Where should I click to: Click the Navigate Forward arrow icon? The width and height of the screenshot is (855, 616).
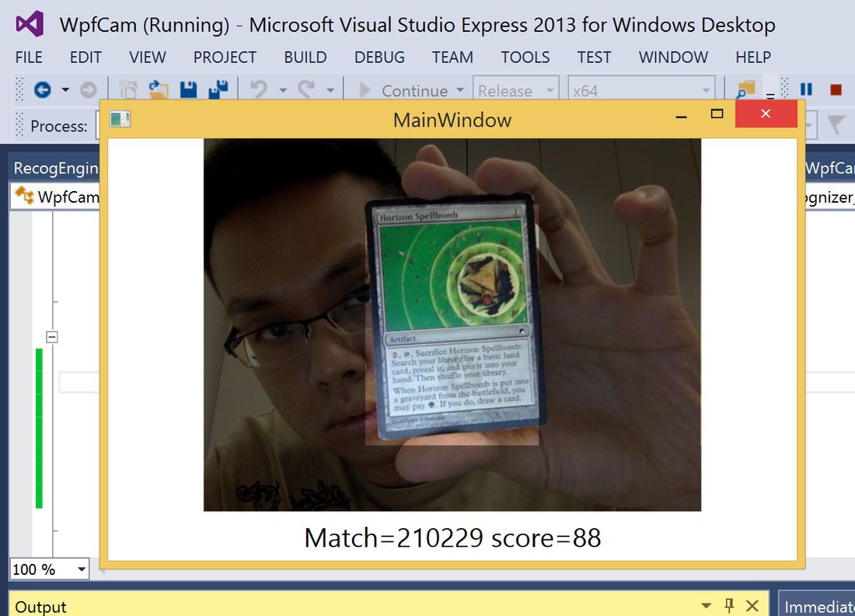tap(89, 88)
